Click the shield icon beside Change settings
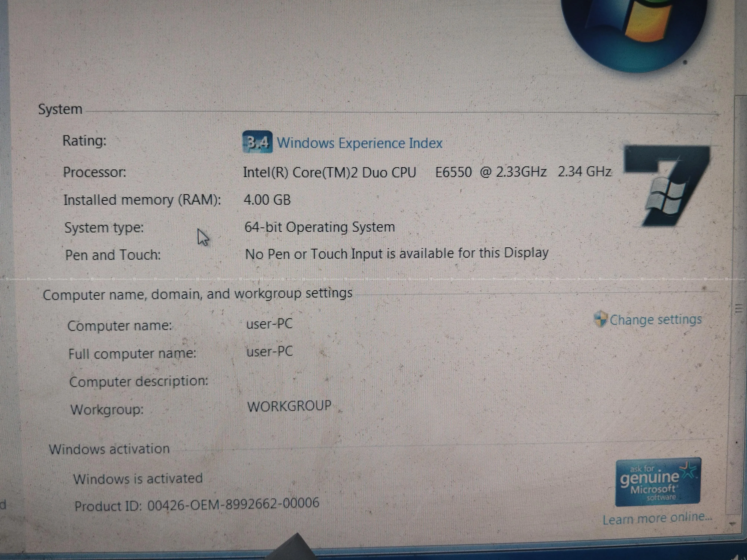 click(600, 319)
